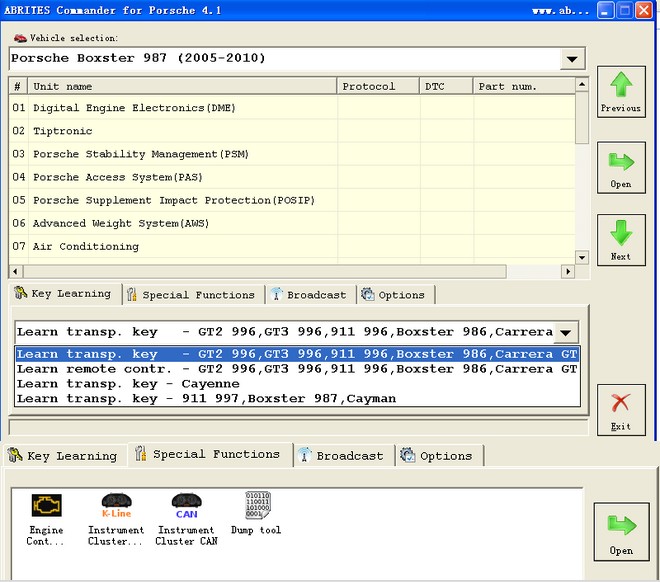Click the upper Open button beside unit list

620,167
